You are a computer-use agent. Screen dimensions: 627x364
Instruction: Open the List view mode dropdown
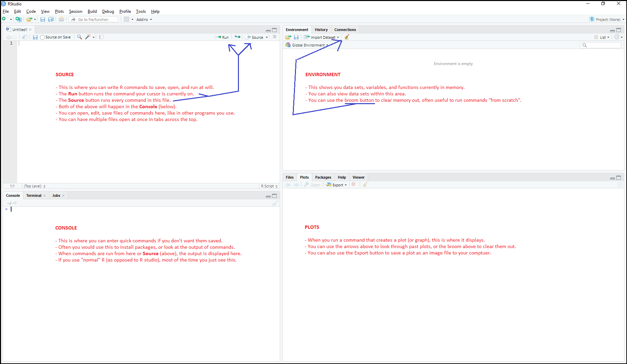[x=602, y=37]
